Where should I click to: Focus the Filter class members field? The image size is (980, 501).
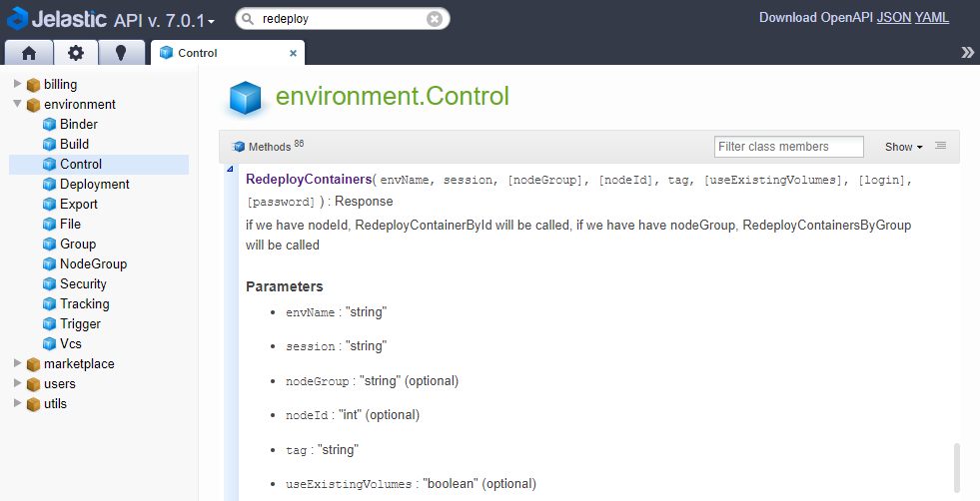coord(789,147)
